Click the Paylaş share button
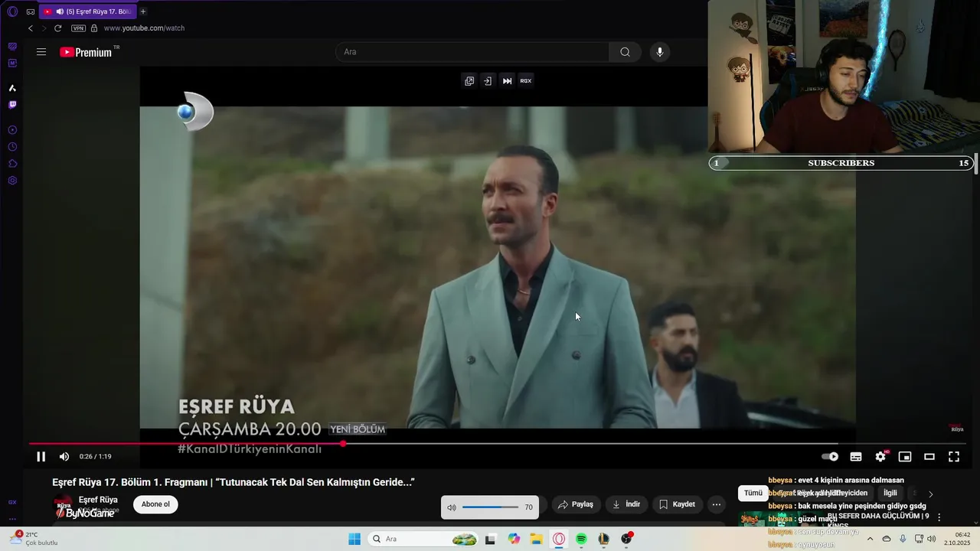Viewport: 980px width, 551px height. (x=576, y=504)
